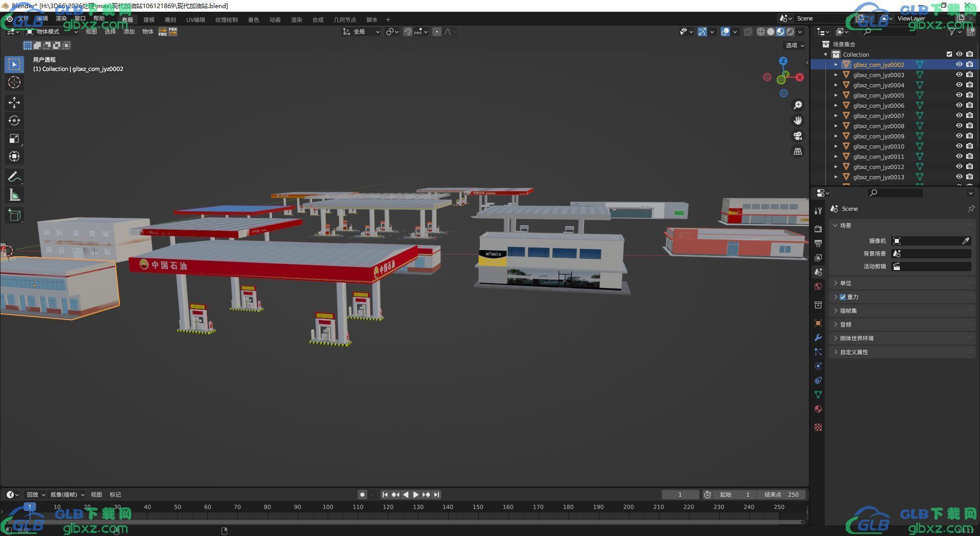980x536 pixels.
Task: Toggle X-ray mode in viewport header
Action: 748,32
